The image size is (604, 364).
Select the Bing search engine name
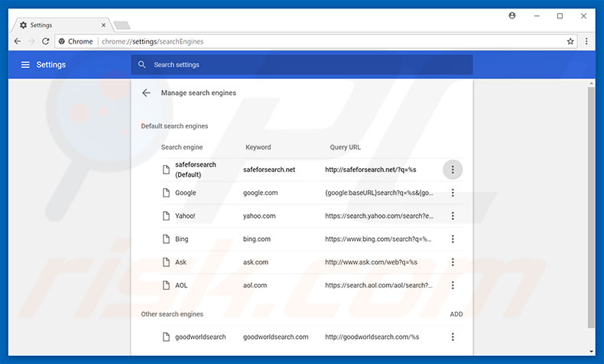[182, 239]
